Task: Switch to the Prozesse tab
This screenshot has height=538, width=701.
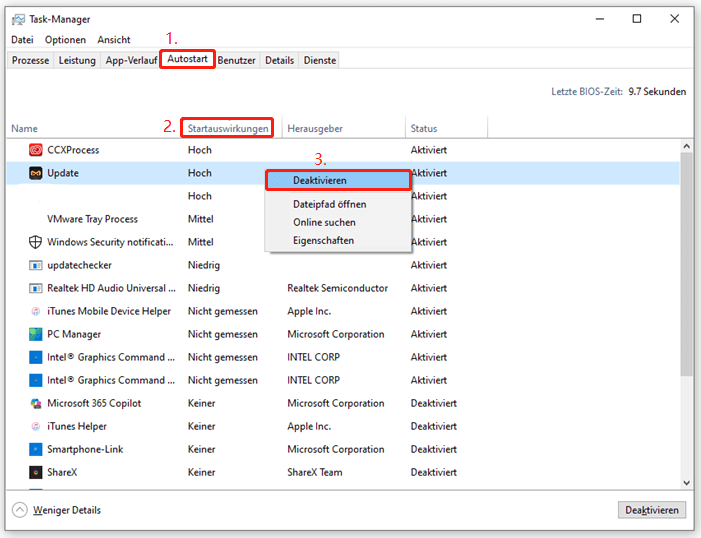Action: [30, 60]
